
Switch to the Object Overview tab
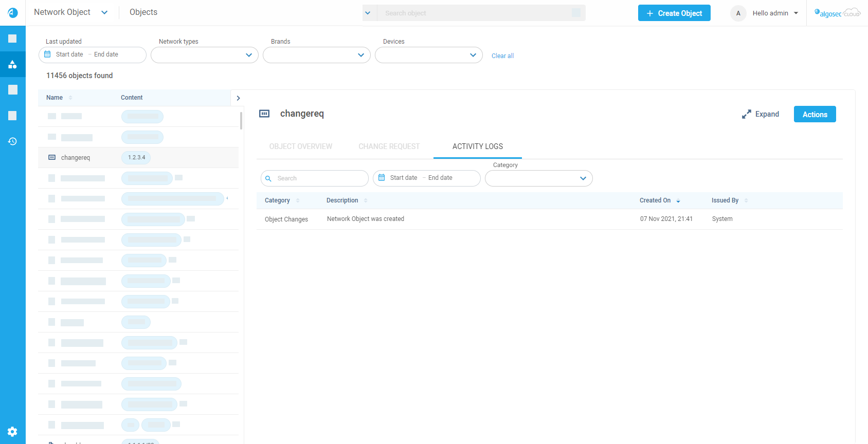pyautogui.click(x=301, y=146)
